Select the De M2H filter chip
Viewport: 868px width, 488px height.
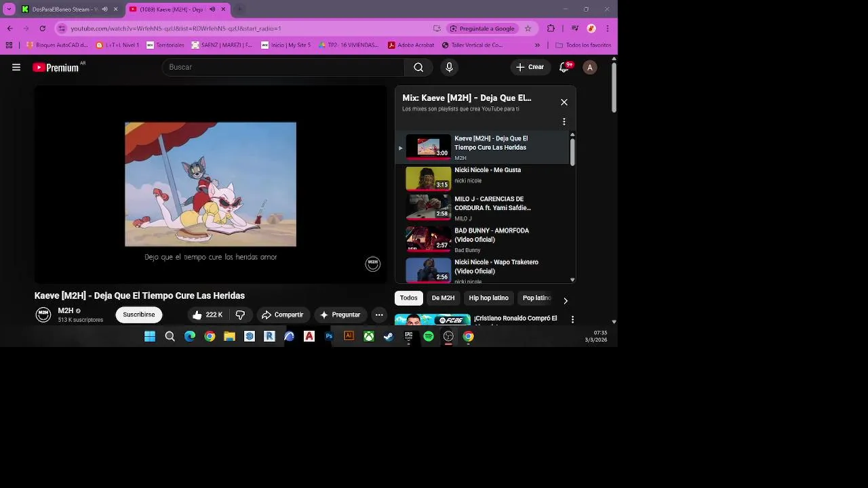click(x=443, y=298)
